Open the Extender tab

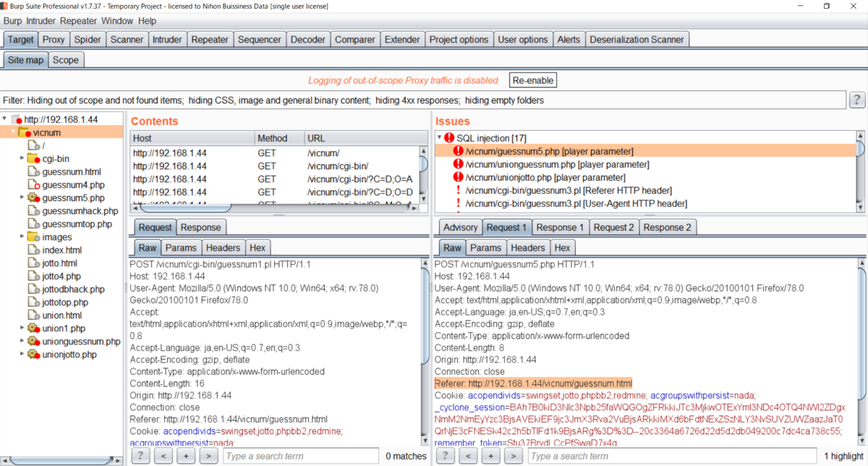(x=402, y=40)
